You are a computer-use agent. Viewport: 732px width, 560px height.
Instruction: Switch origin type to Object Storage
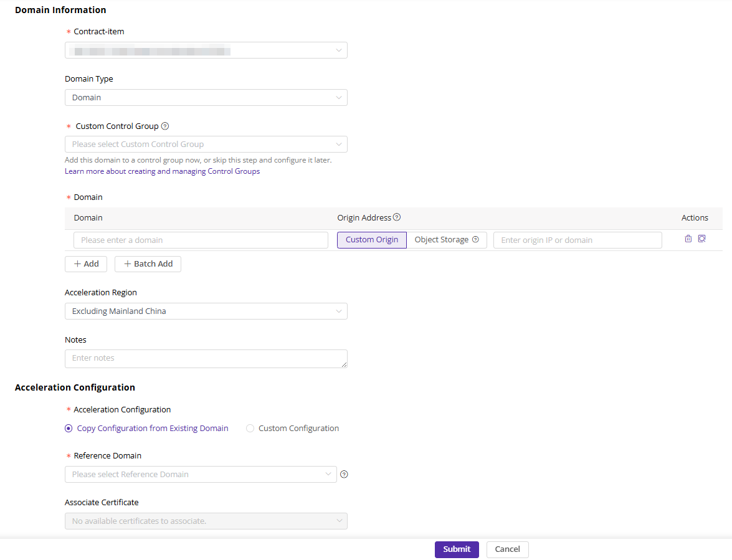coord(441,240)
